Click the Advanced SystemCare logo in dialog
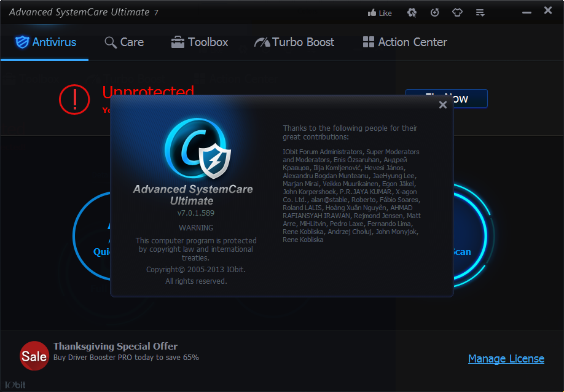Screen dimensions: 564x392 point(198,149)
